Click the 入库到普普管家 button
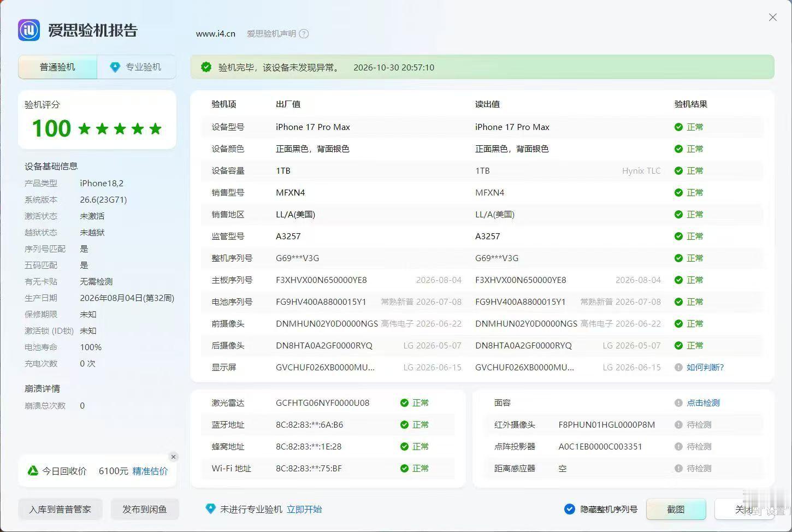This screenshot has width=792, height=532. pyautogui.click(x=60, y=509)
